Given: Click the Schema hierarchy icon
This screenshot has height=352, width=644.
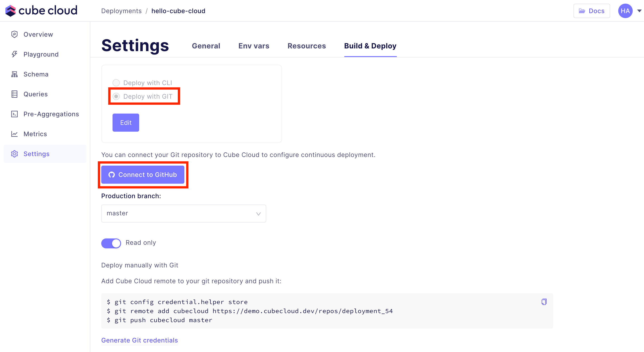Looking at the screenshot, I should [x=14, y=74].
